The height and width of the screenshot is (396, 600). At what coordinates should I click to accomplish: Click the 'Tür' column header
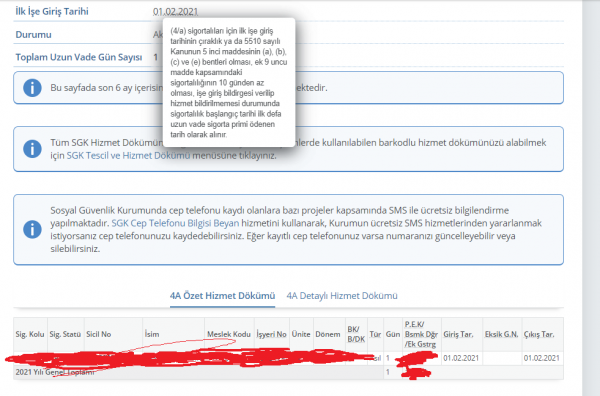point(375,334)
